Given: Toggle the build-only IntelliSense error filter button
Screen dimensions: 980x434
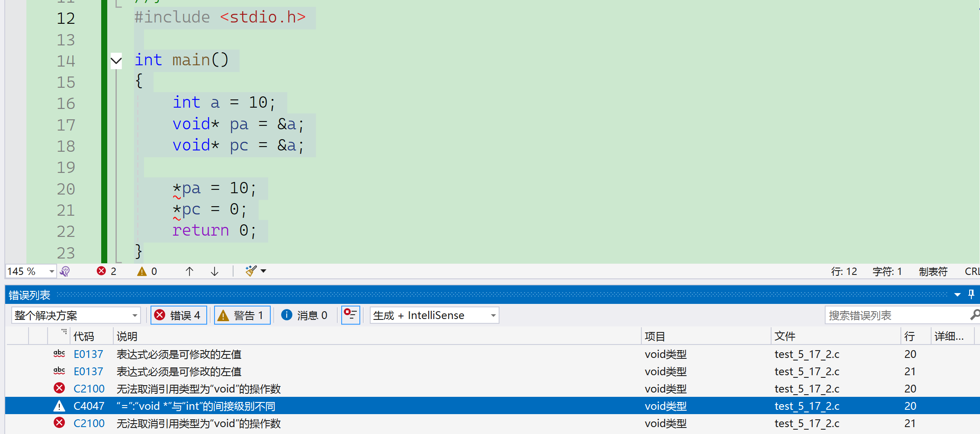Looking at the screenshot, I should (x=351, y=315).
